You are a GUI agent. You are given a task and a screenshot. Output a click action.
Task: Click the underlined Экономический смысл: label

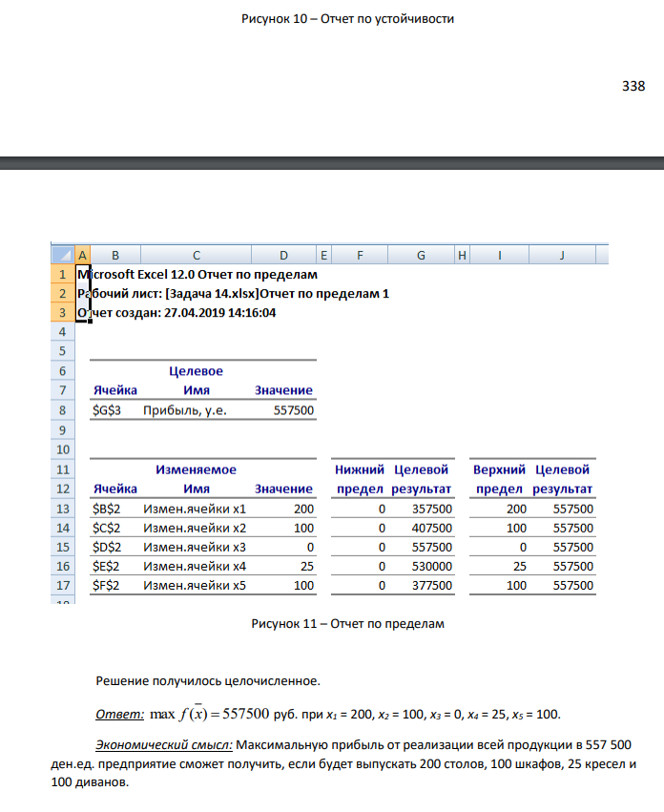click(164, 744)
